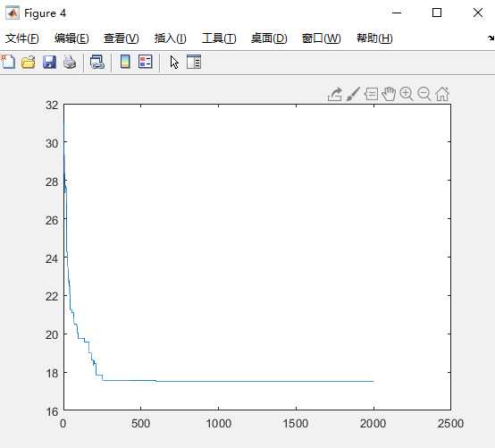
Task: Open a file with the folder icon
Action: click(x=29, y=62)
